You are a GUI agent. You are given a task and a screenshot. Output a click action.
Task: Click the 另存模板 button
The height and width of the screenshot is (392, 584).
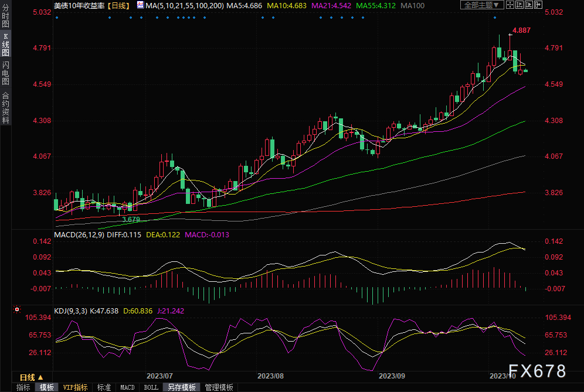click(181, 387)
